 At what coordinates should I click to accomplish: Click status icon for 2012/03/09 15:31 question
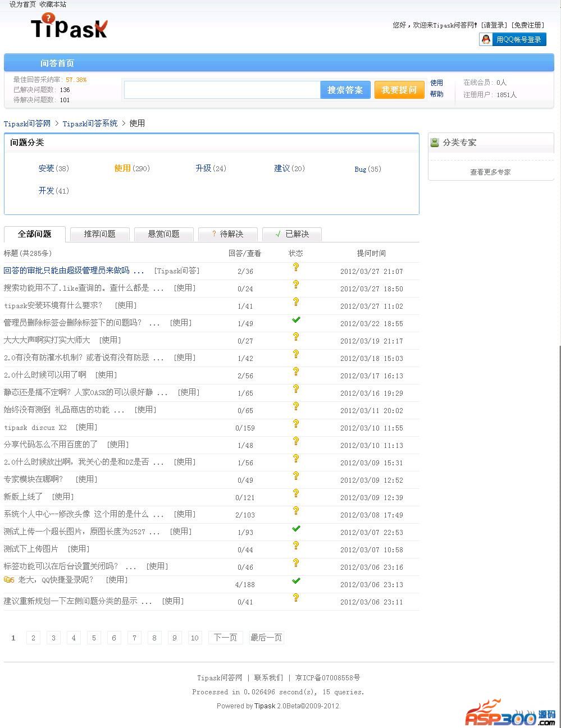click(x=296, y=459)
